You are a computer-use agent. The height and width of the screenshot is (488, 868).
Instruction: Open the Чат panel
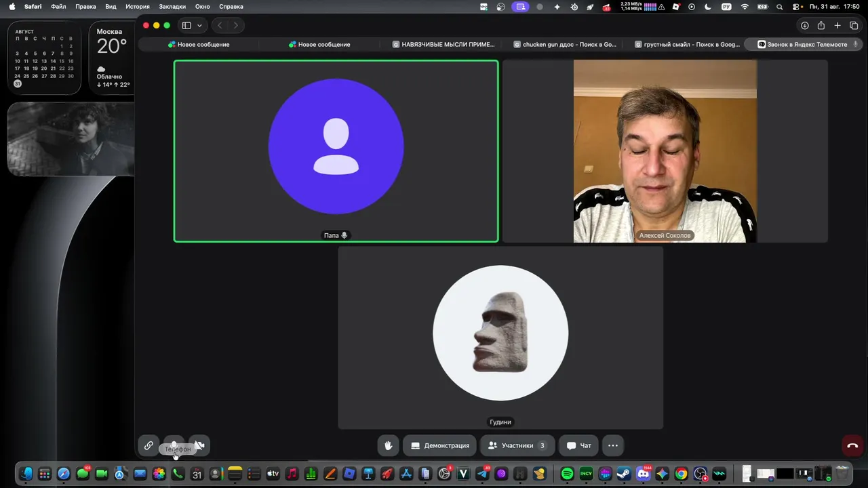click(579, 445)
